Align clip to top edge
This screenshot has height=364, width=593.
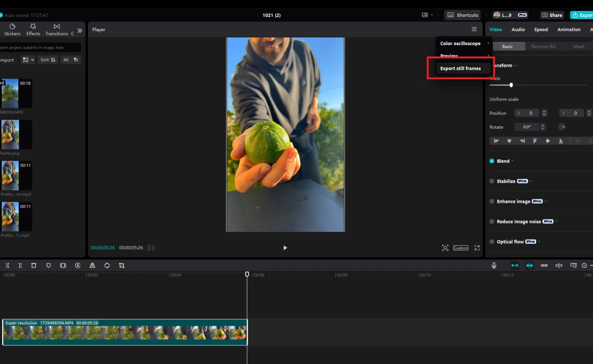[535, 141]
